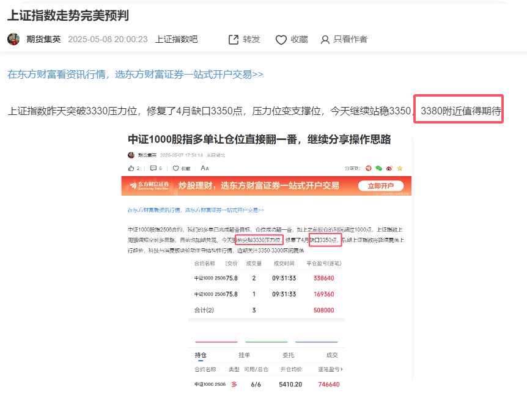
Task: Click the post timestamp 2025-05-08 20:00:23
Action: tap(108, 39)
